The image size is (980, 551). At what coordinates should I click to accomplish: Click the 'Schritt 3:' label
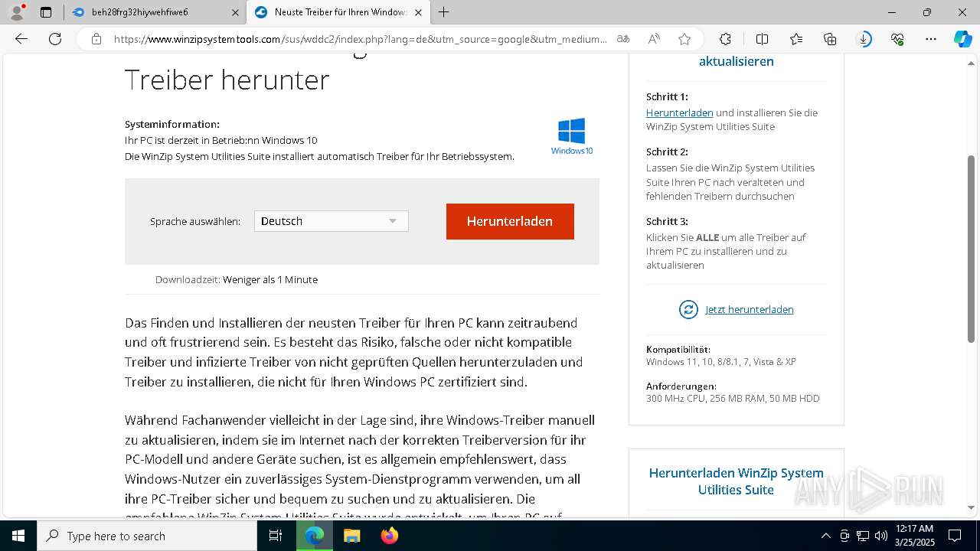click(667, 221)
